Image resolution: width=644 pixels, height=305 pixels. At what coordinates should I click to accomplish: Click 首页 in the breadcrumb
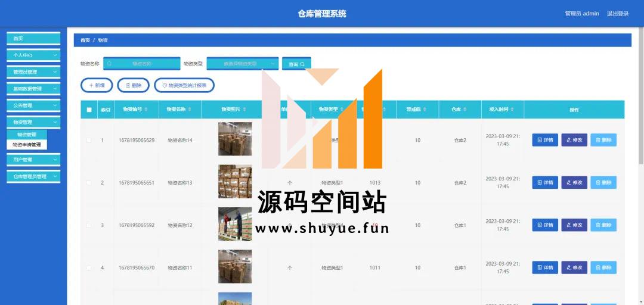tap(85, 41)
